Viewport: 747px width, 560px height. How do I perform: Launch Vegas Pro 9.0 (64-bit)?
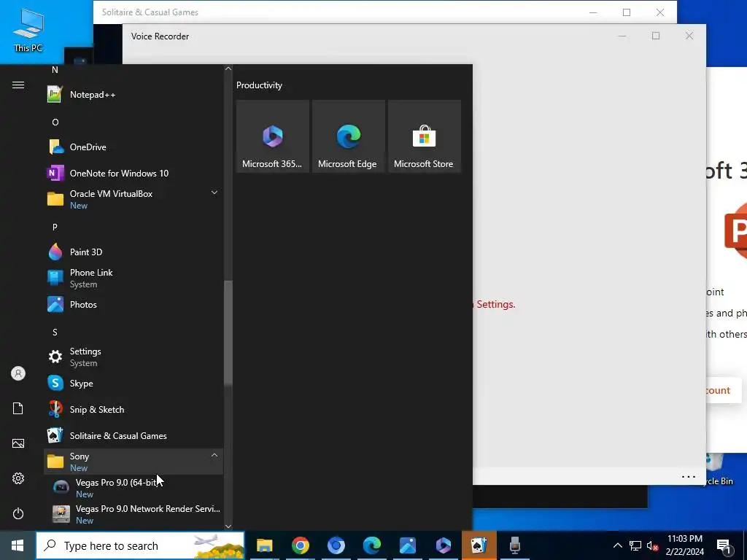click(x=133, y=488)
